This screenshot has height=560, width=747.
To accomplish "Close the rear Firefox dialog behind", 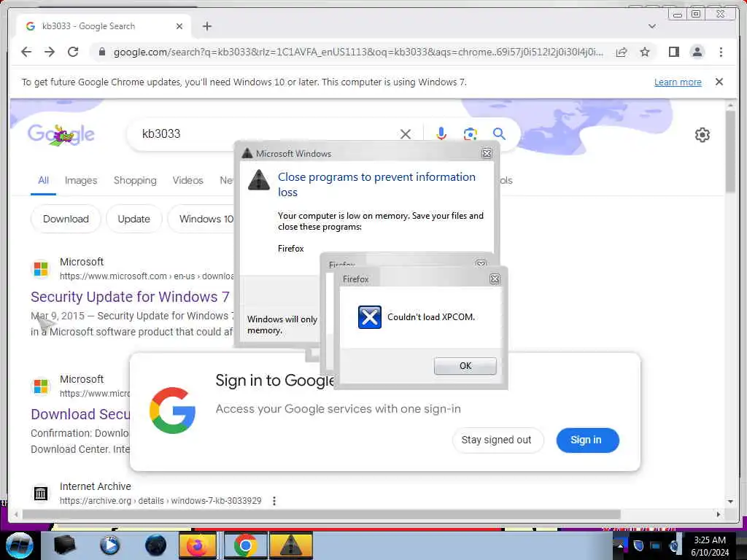I will (481, 262).
